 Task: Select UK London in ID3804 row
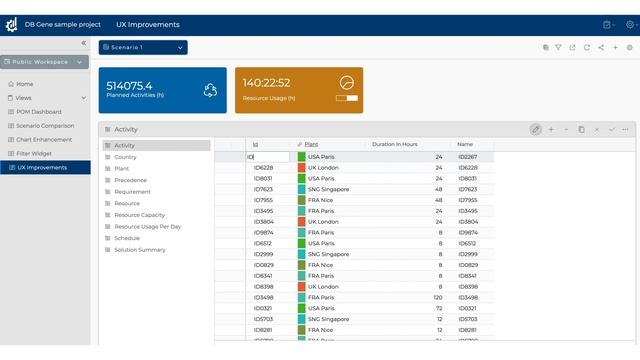(323, 222)
